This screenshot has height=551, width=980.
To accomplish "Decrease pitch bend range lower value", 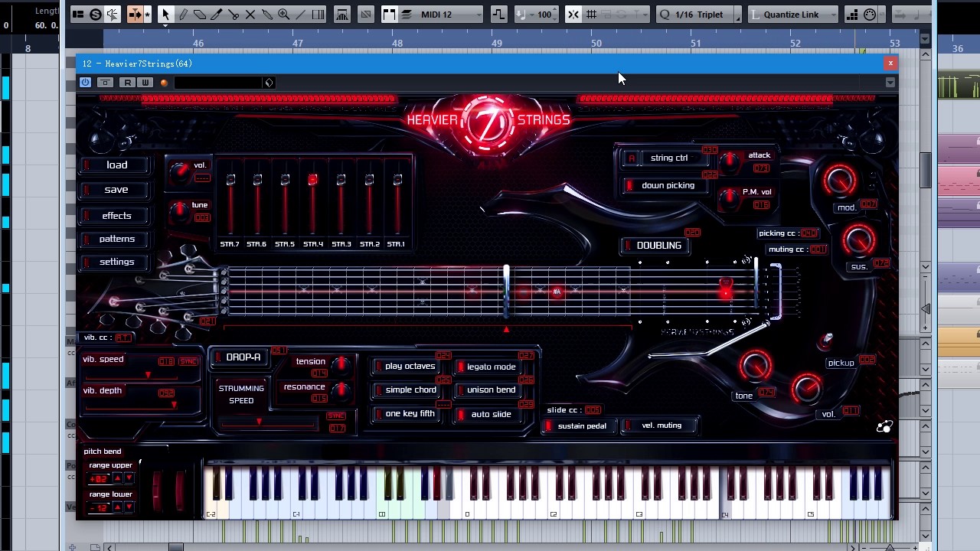I will (128, 507).
